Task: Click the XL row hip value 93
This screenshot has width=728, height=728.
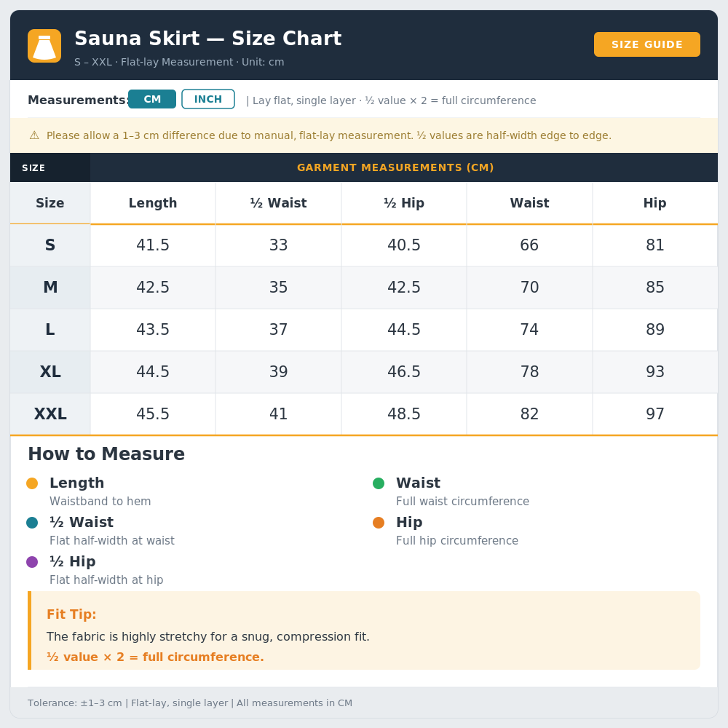Action: coord(655,371)
